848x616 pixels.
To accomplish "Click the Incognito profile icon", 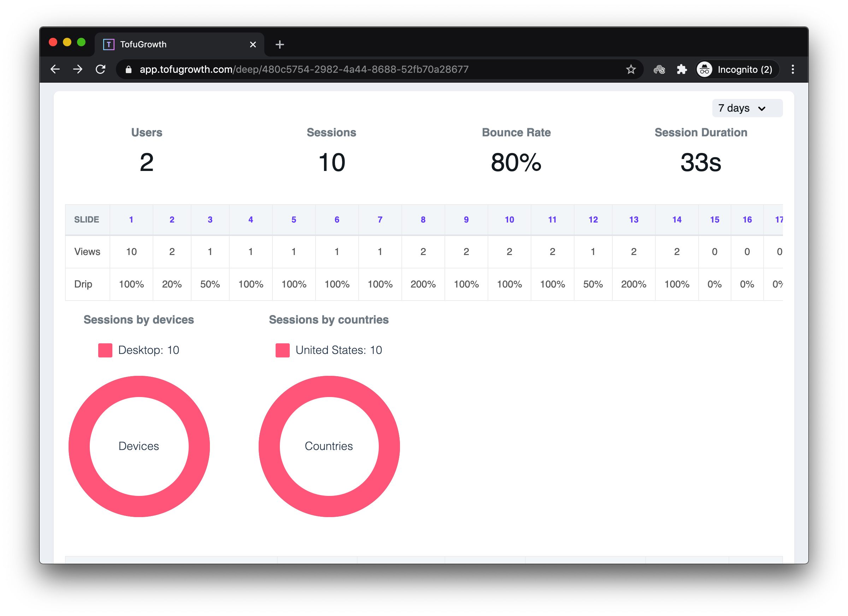I will pos(705,70).
